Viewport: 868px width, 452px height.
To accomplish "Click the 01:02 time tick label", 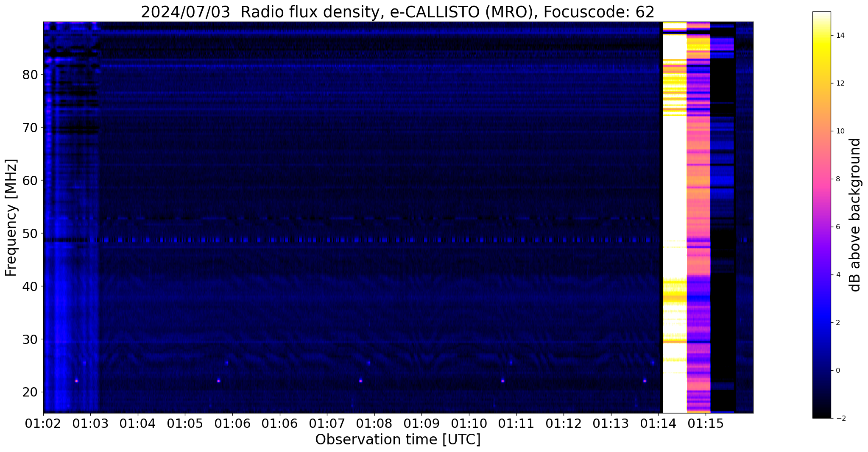I will pyautogui.click(x=43, y=423).
